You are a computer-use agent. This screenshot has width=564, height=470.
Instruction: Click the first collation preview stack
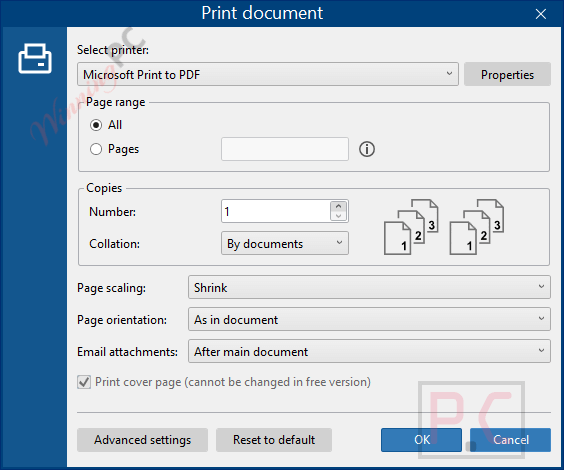[411, 227]
